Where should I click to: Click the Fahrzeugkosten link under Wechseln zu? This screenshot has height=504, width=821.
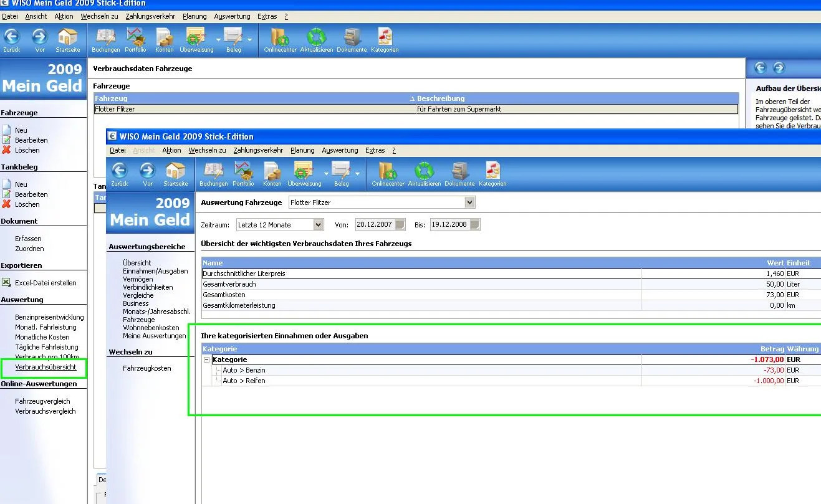coord(146,368)
